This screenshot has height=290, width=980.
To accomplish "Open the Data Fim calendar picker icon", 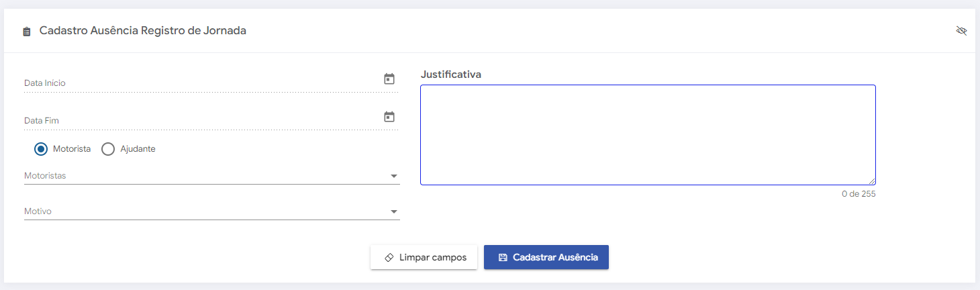I will 389,117.
